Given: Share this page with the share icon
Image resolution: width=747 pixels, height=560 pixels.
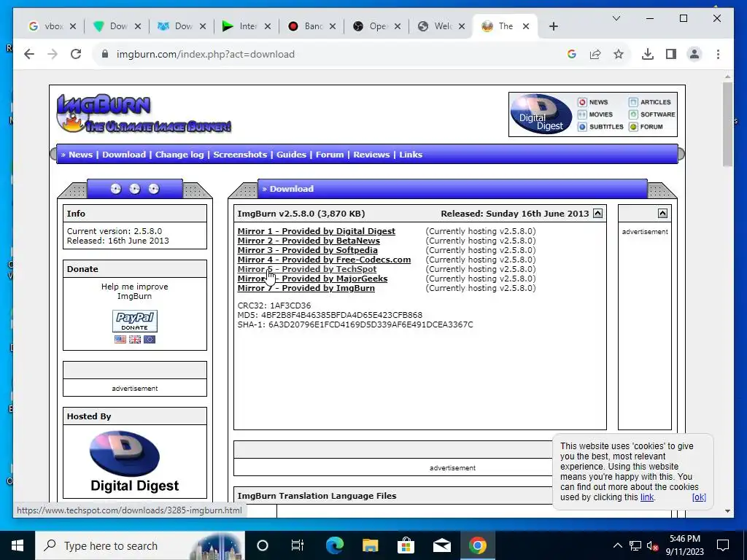Looking at the screenshot, I should point(595,54).
